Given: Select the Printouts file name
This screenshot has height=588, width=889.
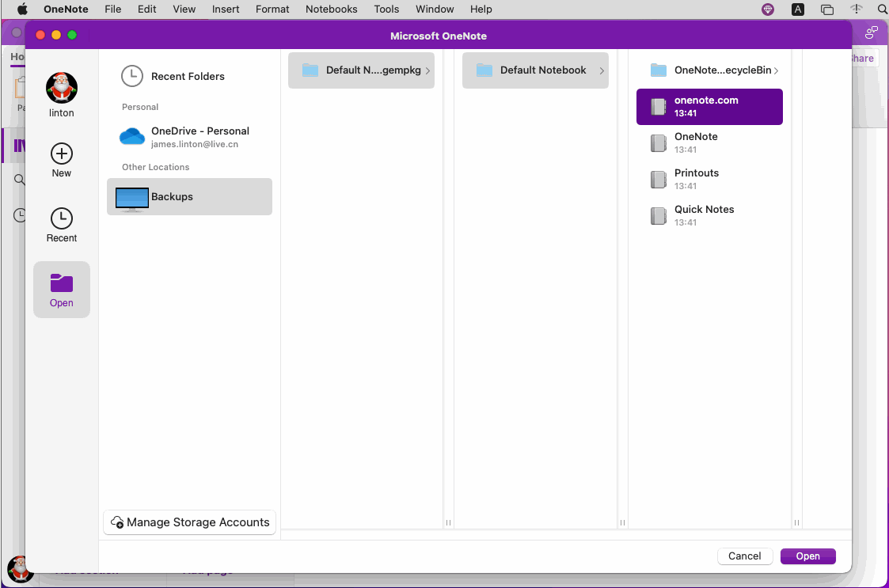Looking at the screenshot, I should point(696,173).
